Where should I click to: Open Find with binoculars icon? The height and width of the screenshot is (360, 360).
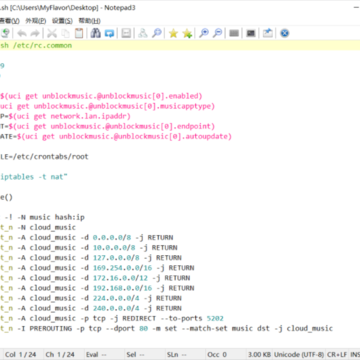pyautogui.click(x=96, y=33)
